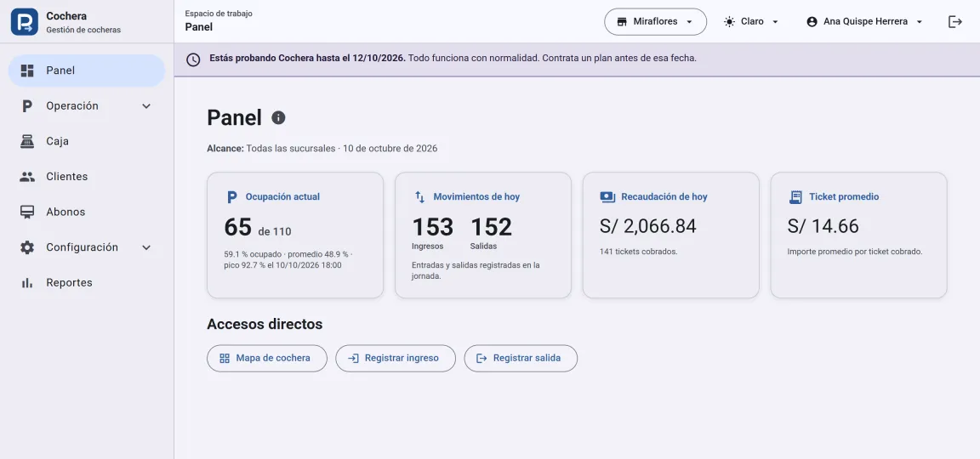
Task: Click the user account icon
Action: (x=812, y=22)
